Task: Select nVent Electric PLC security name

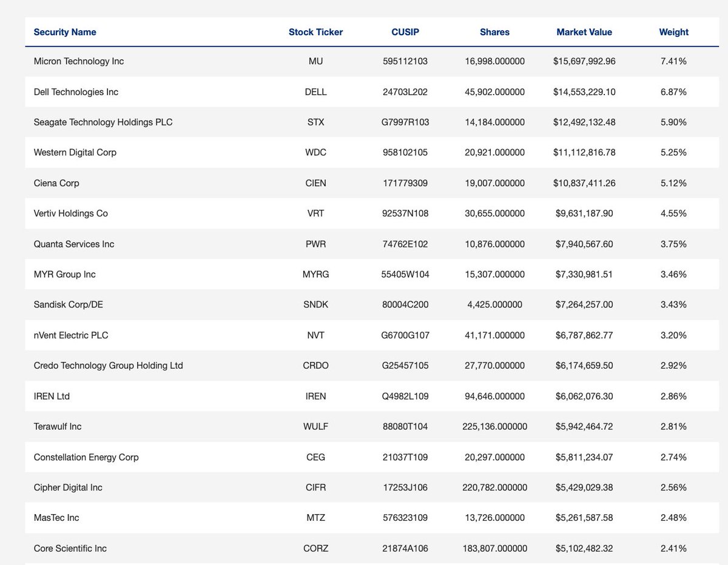Action: tap(71, 335)
